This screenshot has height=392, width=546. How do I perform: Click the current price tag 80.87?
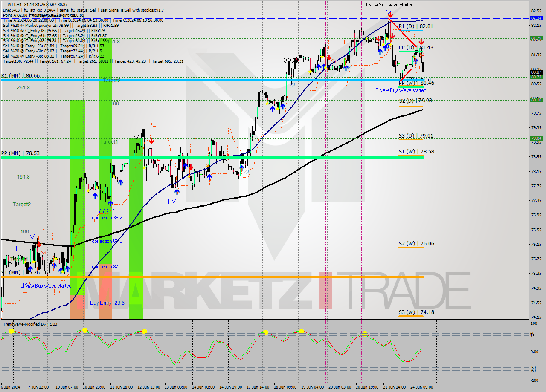[x=536, y=72]
